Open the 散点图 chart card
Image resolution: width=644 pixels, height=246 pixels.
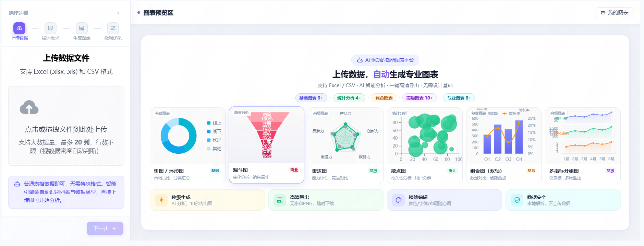425,146
